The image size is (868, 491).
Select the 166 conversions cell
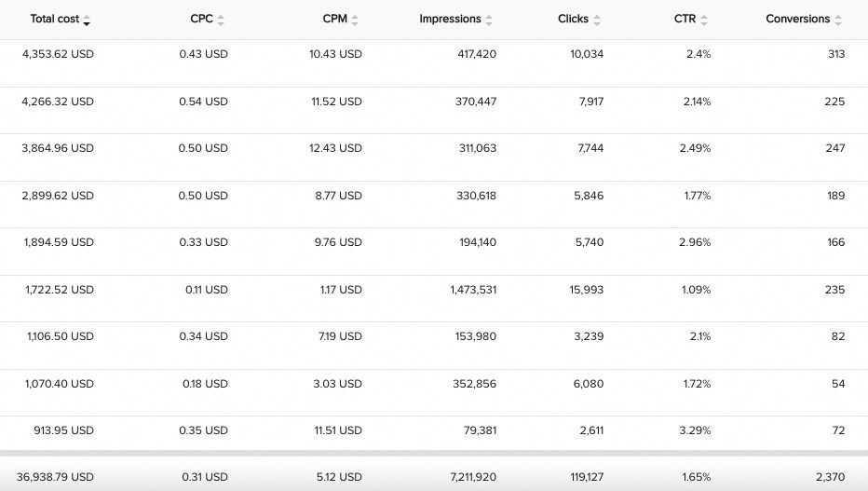click(x=836, y=242)
